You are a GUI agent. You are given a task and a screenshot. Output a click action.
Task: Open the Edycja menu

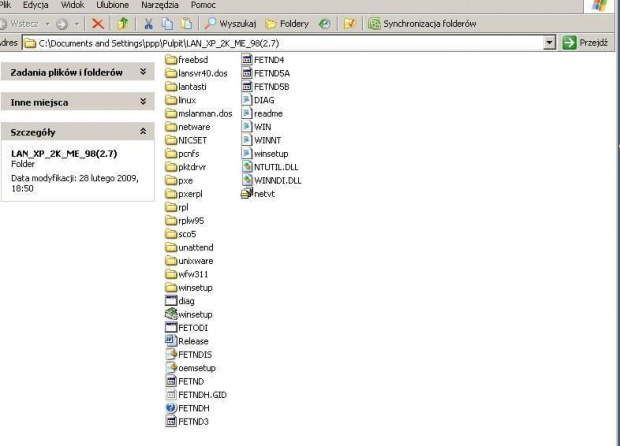tap(36, 5)
